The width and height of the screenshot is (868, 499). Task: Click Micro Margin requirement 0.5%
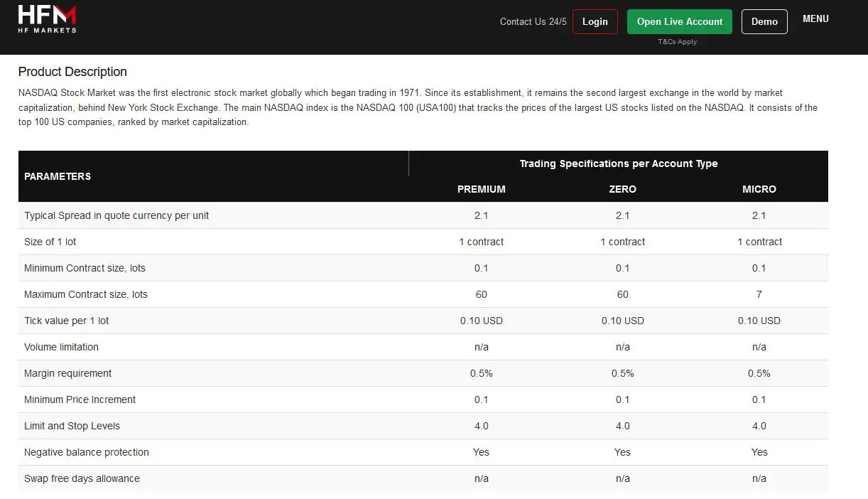(759, 373)
